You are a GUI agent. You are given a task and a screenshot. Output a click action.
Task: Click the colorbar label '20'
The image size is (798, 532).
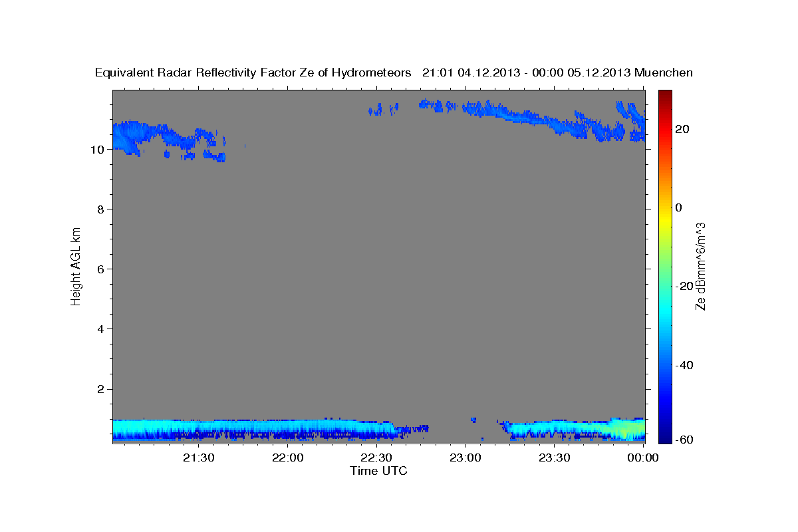pyautogui.click(x=682, y=129)
